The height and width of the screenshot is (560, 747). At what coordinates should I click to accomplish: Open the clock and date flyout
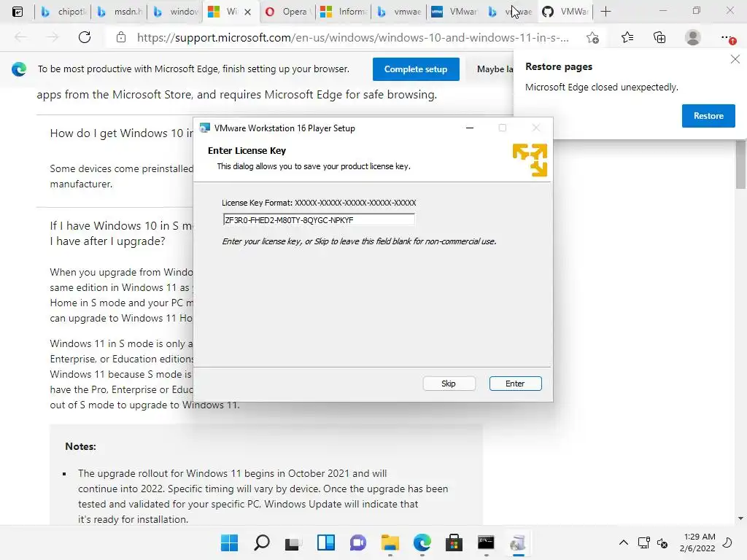click(x=698, y=542)
